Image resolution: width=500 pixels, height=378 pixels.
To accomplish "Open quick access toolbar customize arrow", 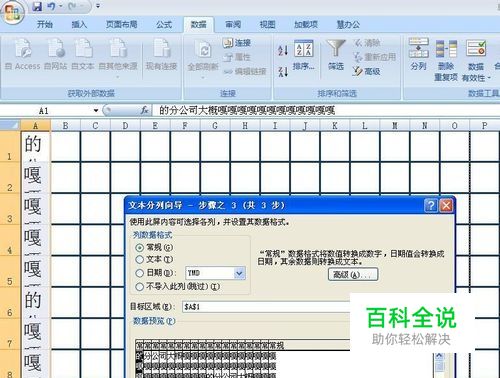I will pyautogui.click(x=98, y=6).
